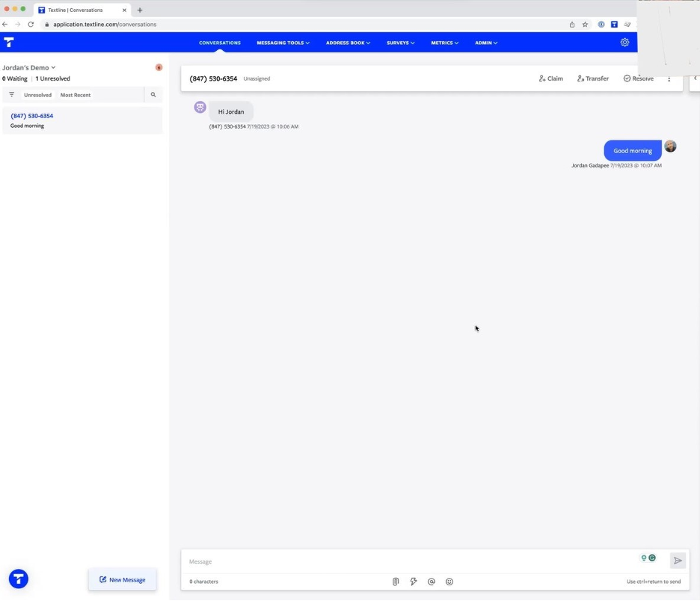Viewport: 700px width, 601px height.
Task: Click Jordan Gadapee's profile photo
Action: [x=670, y=147]
